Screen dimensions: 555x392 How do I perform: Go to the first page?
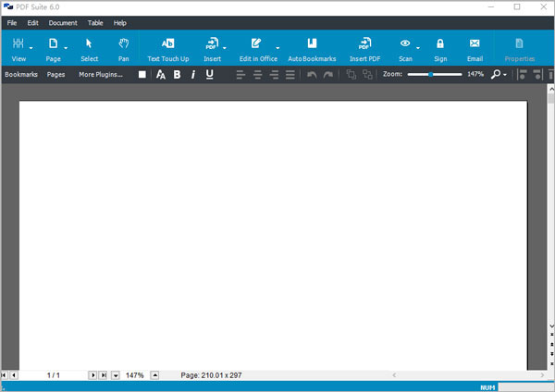click(4, 375)
